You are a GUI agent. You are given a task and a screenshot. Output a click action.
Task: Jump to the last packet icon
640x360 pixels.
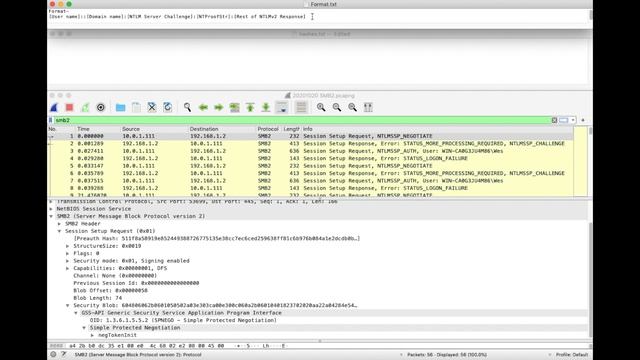point(266,107)
